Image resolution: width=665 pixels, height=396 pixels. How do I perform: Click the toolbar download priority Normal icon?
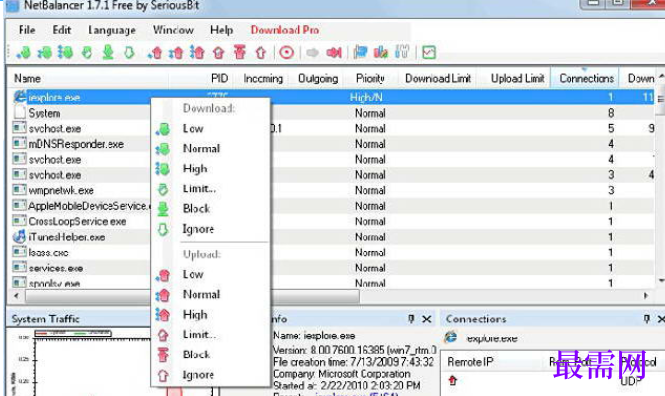pyautogui.click(x=45, y=53)
